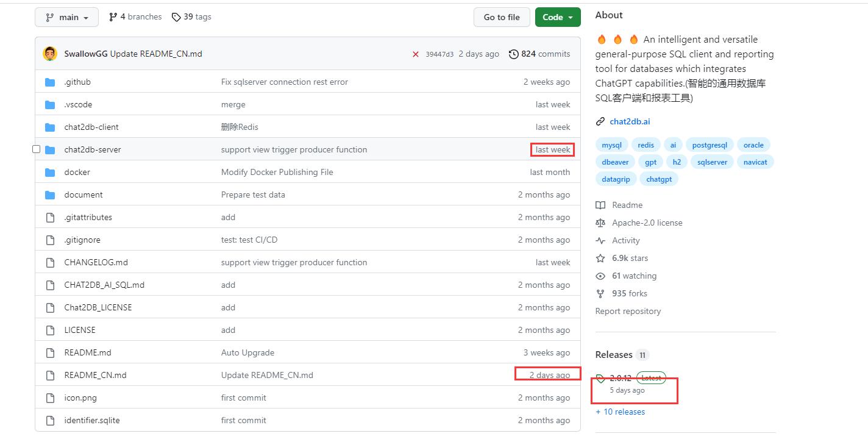Viewport: 868px width, 439px height.
Task: Click the .github folder icon
Action: (50, 82)
